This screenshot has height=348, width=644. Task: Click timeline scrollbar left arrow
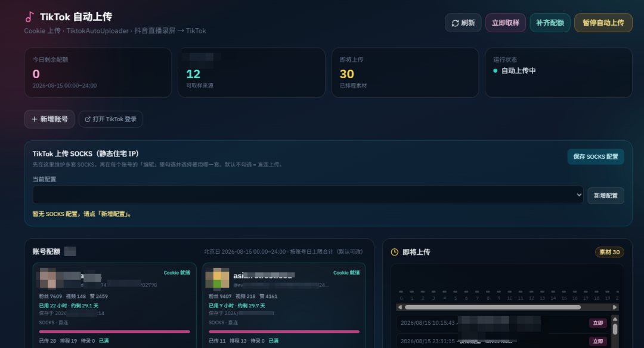400,307
